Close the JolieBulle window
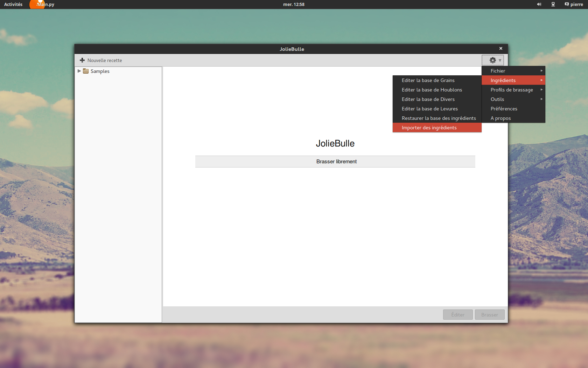The width and height of the screenshot is (588, 368). (x=500, y=49)
